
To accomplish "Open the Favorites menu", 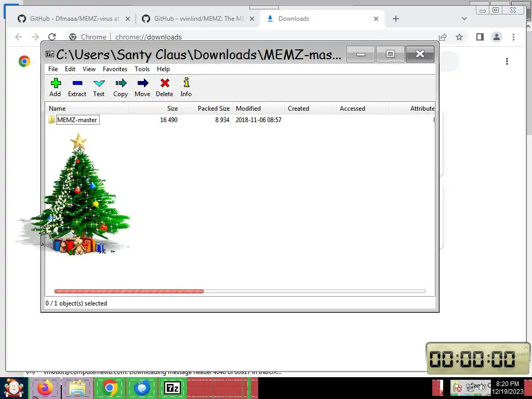I will 115,69.
